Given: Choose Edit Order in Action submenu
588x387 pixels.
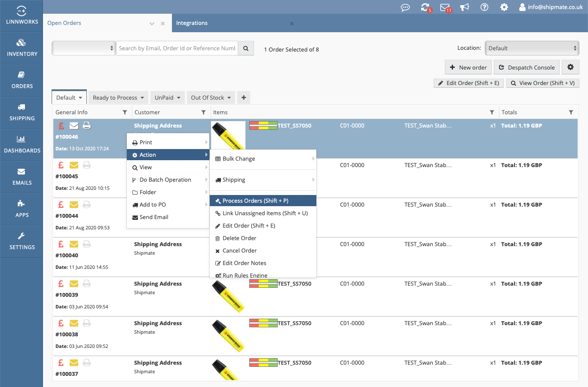Looking at the screenshot, I should (x=263, y=226).
